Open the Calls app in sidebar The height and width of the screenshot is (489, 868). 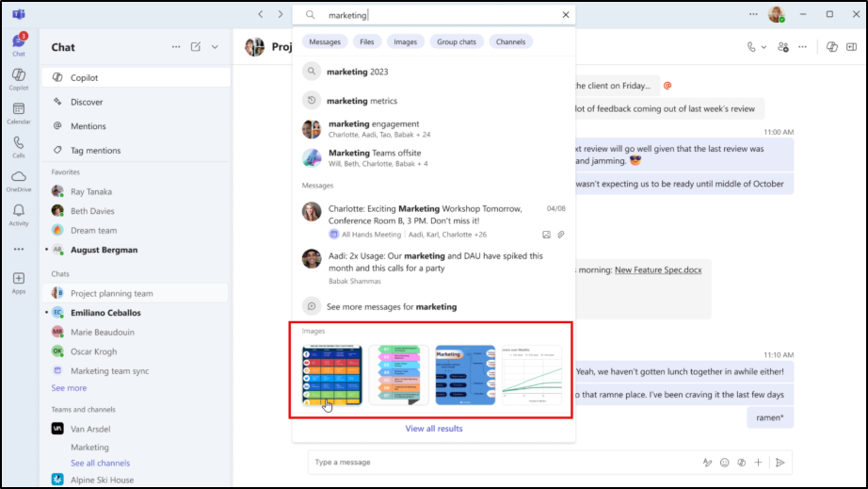click(19, 146)
